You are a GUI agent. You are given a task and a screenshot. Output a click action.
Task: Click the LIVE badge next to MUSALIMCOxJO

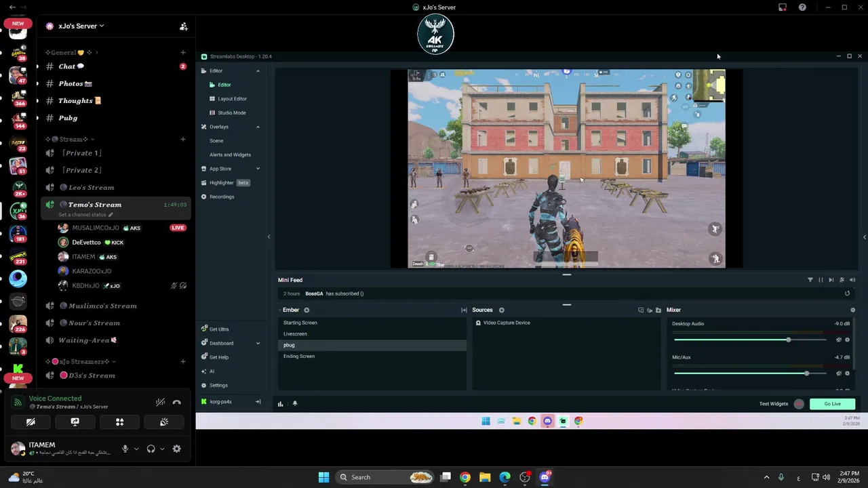click(178, 228)
